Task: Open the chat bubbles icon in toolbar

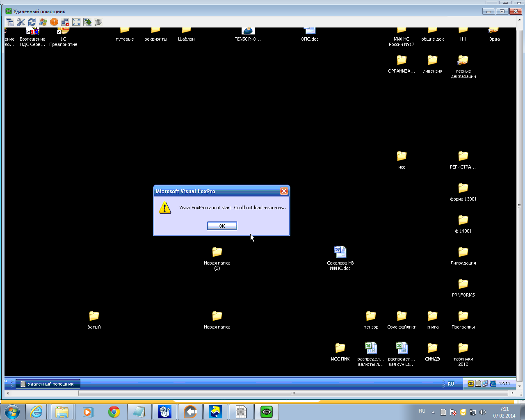Action: [x=98, y=22]
